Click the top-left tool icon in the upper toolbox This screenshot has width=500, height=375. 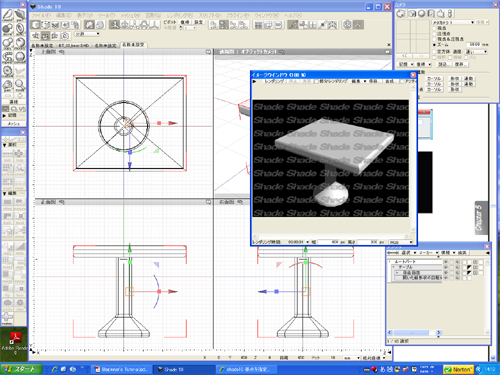[x=8, y=14]
